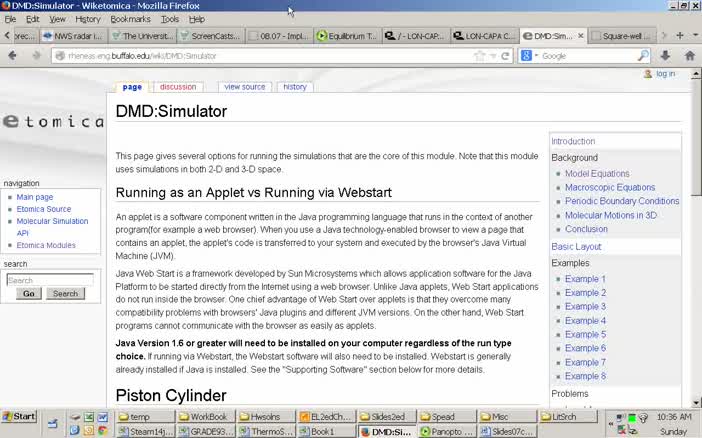Open the Bookmarks menu
The image size is (702, 438).
tap(130, 19)
